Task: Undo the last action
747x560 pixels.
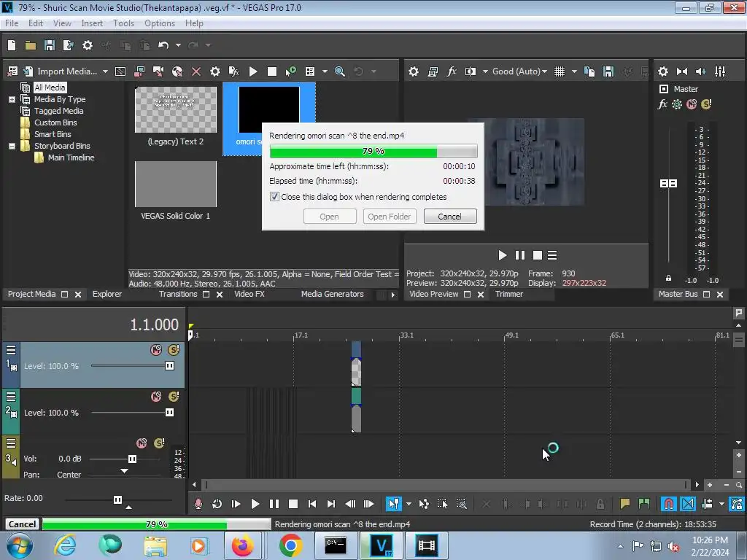Action: pos(163,45)
